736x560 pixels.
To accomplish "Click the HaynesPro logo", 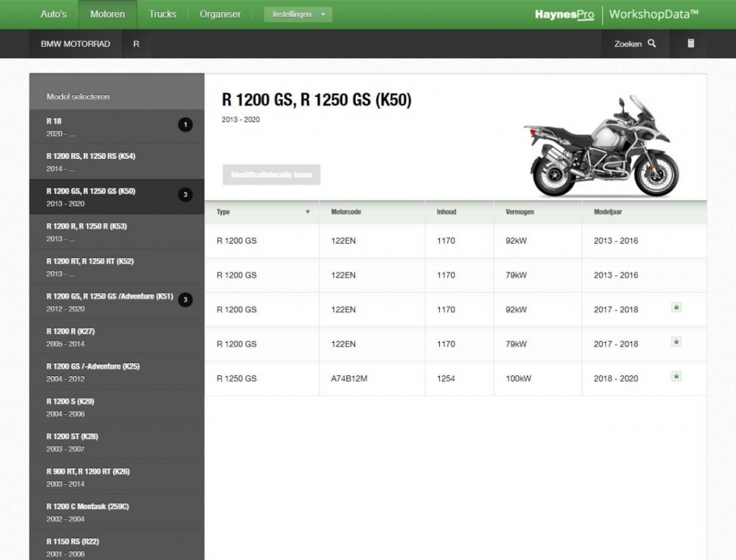I will [564, 14].
